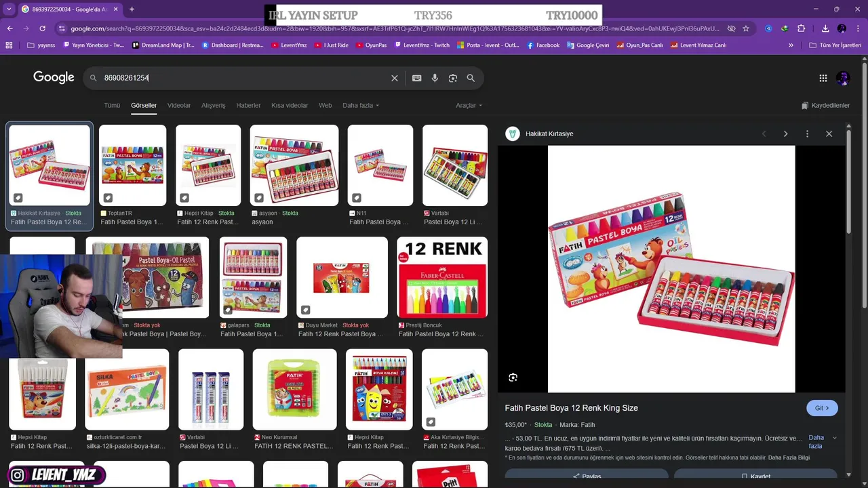Image resolution: width=868 pixels, height=488 pixels.
Task: Open the Chrome tab search arrow
Action: [x=9, y=9]
